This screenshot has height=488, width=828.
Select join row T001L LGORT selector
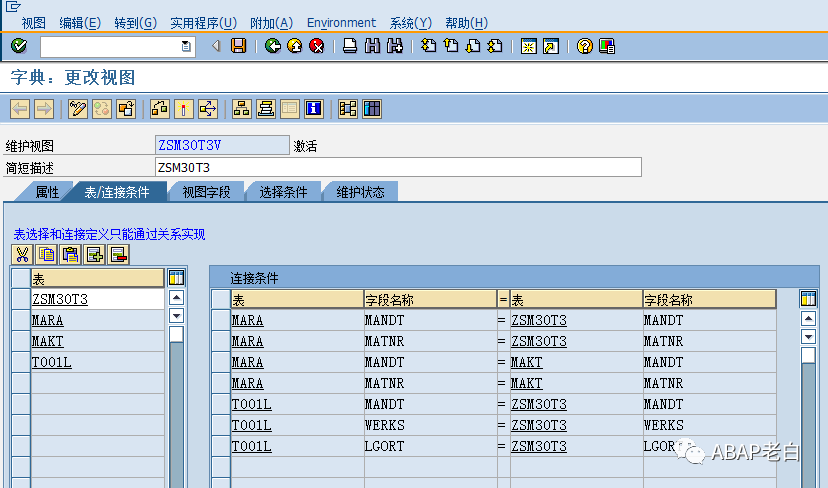tap(221, 446)
